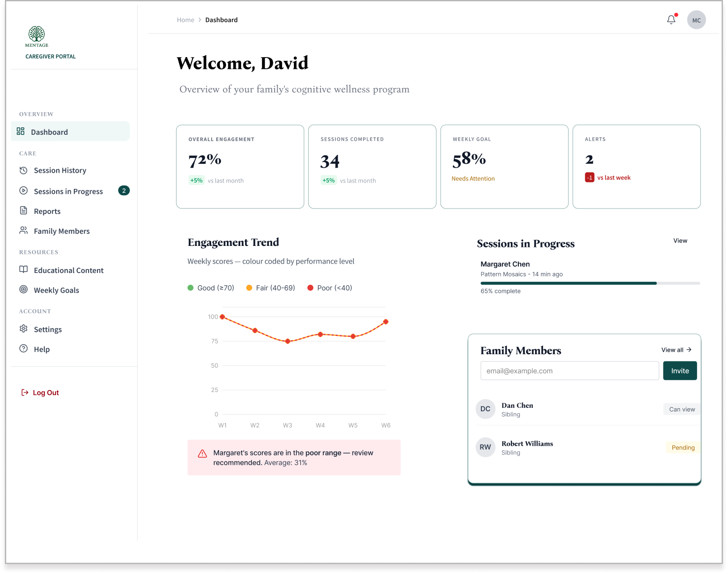Viewport: 728px width, 574px height.
Task: Click the Mentage tree logo
Action: [x=37, y=34]
